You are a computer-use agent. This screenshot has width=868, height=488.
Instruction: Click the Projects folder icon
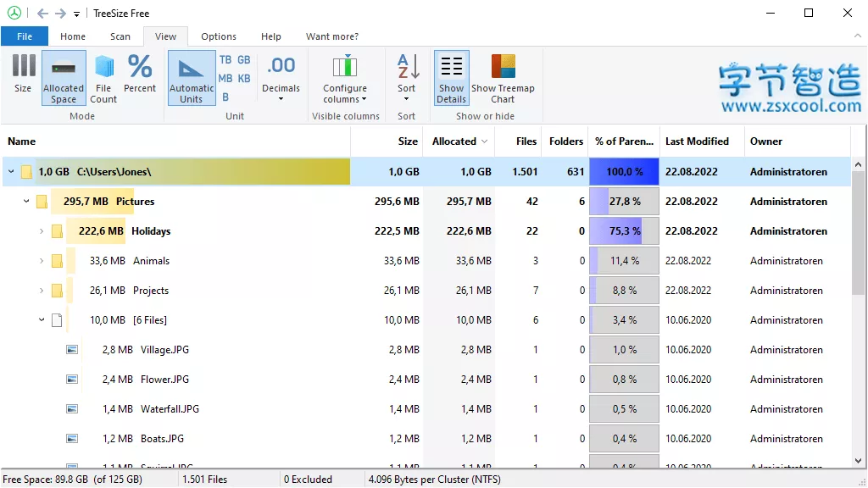57,291
